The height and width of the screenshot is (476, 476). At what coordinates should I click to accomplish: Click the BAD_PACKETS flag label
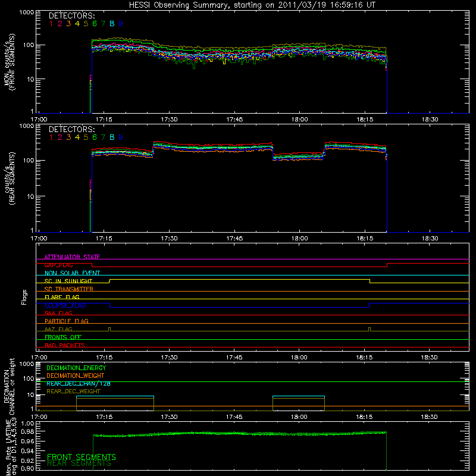[x=65, y=345]
